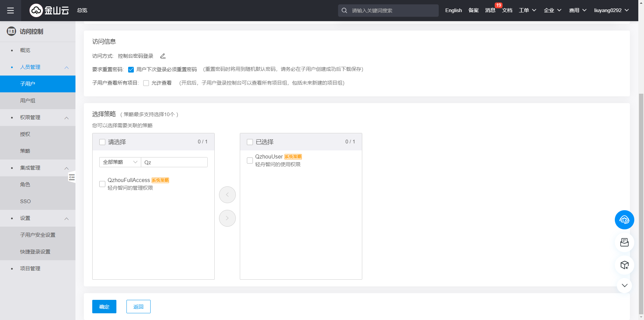The height and width of the screenshot is (320, 644).
Task: Open the 全部策略 filter dropdown
Action: tap(120, 162)
